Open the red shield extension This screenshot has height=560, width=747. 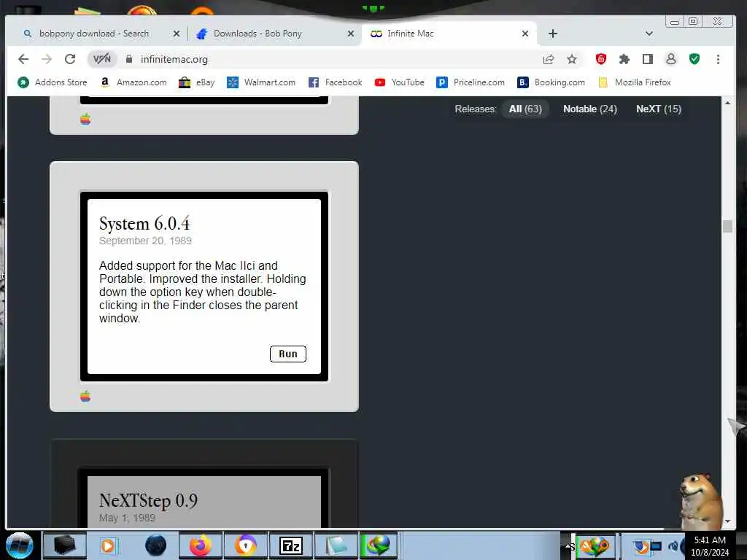pyautogui.click(x=601, y=59)
